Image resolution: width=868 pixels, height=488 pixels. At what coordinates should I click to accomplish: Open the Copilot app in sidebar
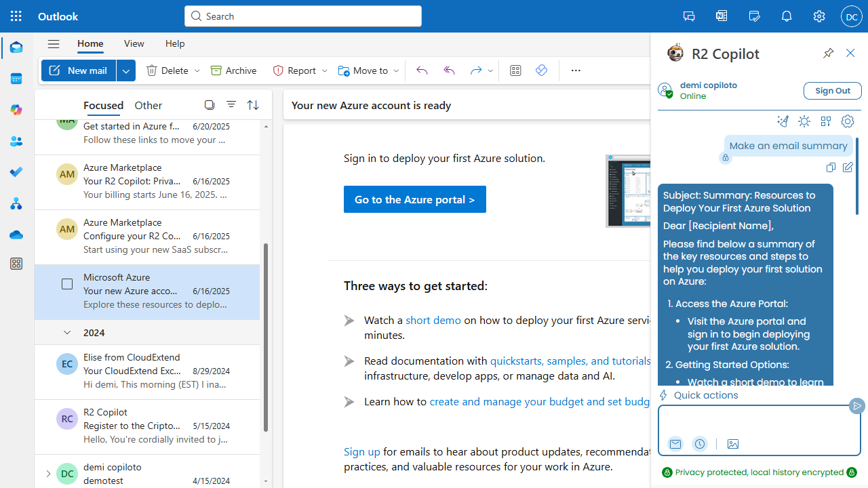(x=16, y=110)
